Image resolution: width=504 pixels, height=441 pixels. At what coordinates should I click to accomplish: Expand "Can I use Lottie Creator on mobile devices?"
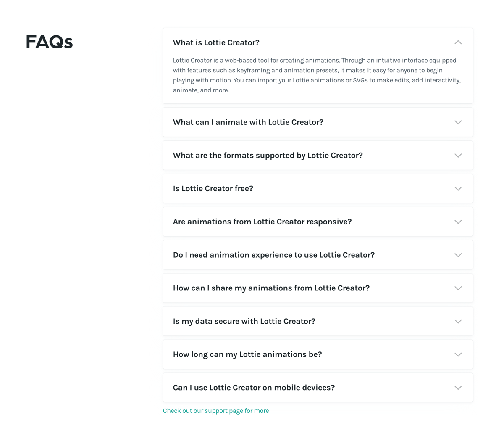[318, 387]
